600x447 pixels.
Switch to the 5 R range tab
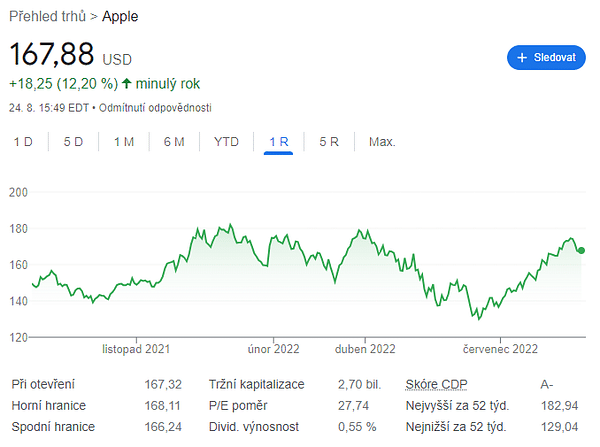pyautogui.click(x=329, y=142)
